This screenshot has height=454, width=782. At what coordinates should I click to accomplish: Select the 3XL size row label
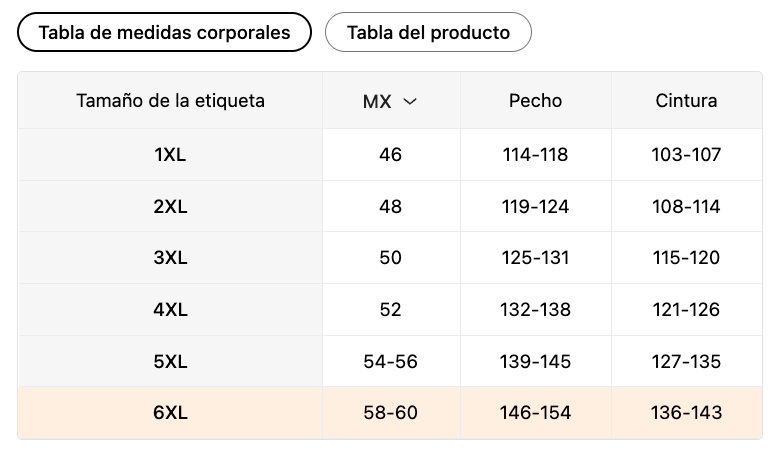[x=170, y=258]
